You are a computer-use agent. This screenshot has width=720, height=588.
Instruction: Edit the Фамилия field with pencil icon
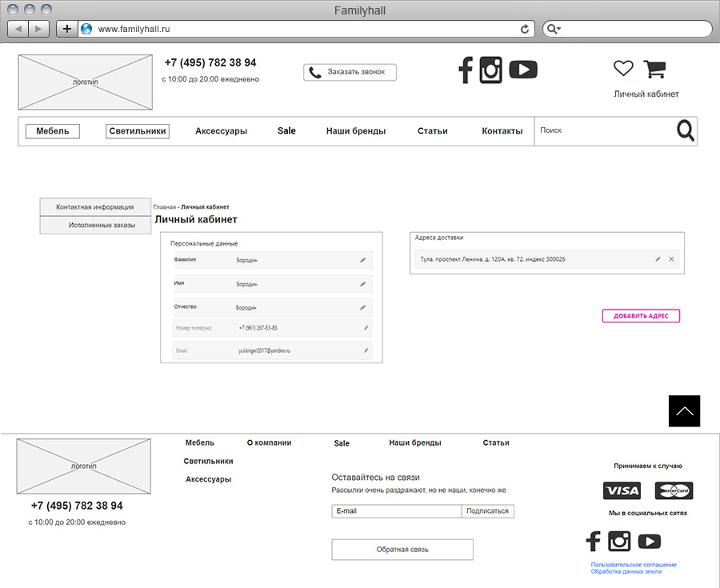pos(362,260)
